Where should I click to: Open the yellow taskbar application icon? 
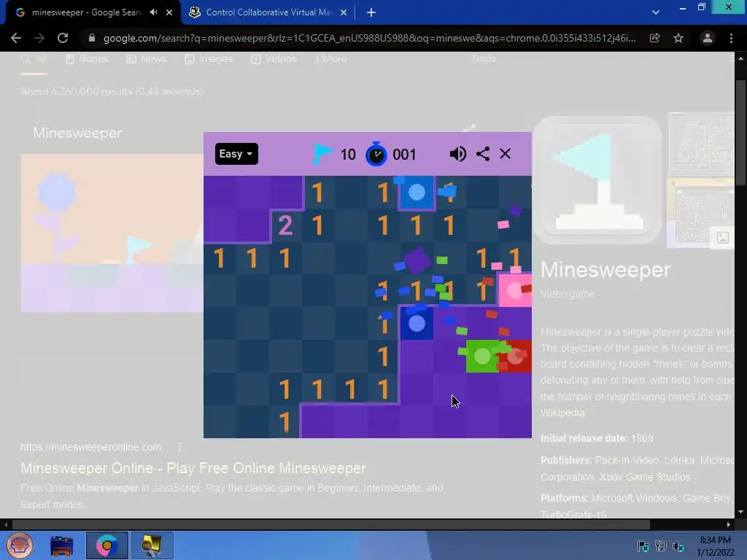[152, 545]
